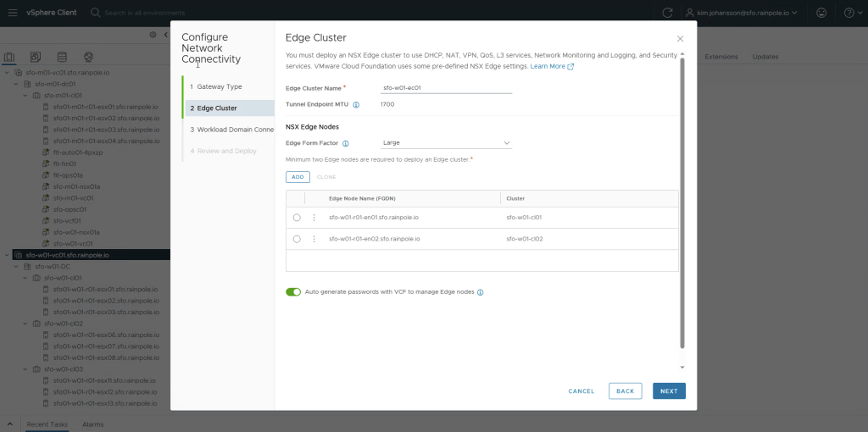Image resolution: width=868 pixels, height=432 pixels.
Task: Click the ADD edge node button
Action: point(298,177)
